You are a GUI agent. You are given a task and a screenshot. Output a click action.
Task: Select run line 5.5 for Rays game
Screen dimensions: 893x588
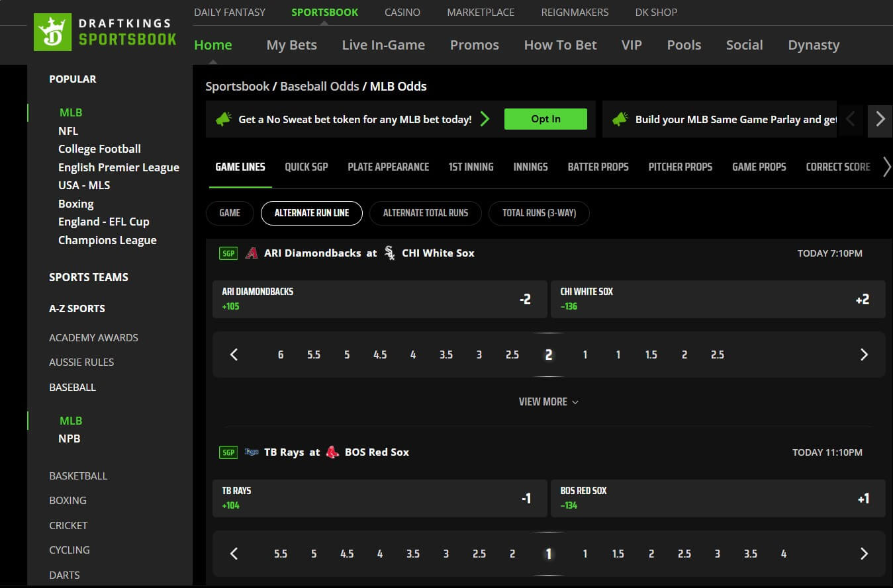point(281,554)
